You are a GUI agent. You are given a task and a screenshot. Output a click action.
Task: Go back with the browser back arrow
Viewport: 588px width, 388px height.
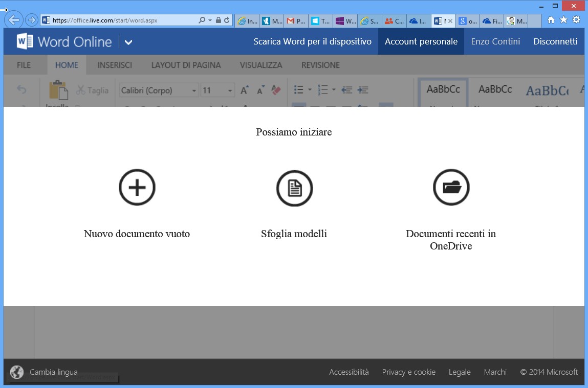point(14,20)
